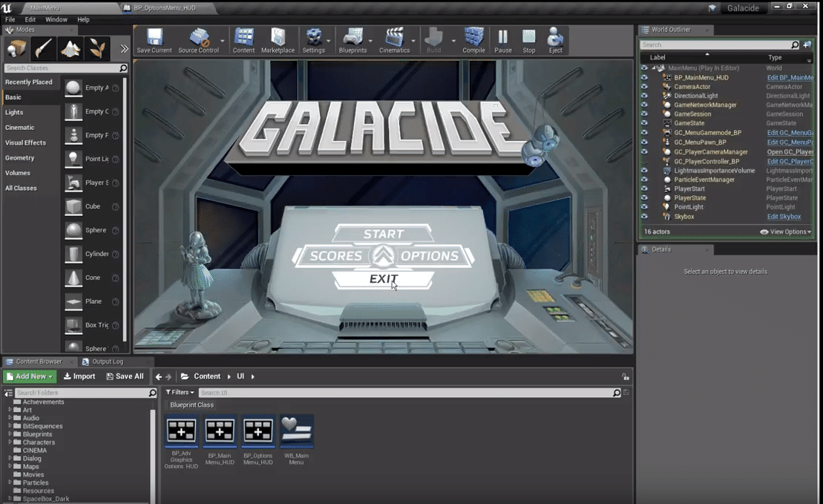Screen dimensions: 823x504
Task: Click the Compile toolbar icon
Action: pos(473,40)
